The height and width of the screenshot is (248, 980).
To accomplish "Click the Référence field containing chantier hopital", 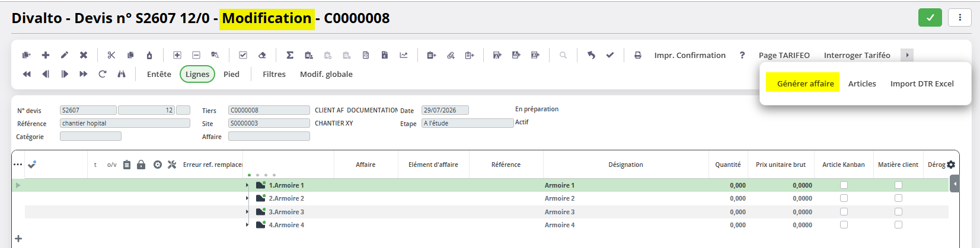I will pos(125,123).
